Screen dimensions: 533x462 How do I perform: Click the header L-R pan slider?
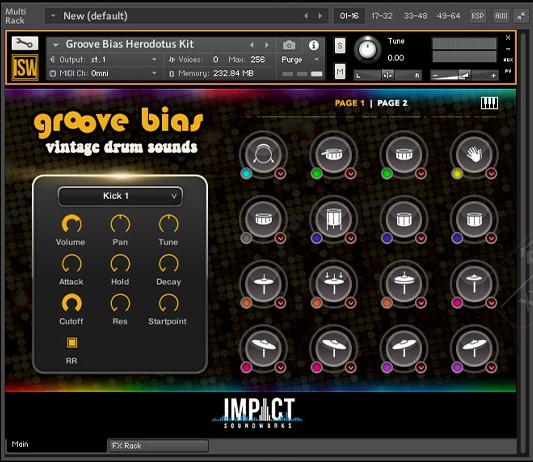tap(388, 75)
